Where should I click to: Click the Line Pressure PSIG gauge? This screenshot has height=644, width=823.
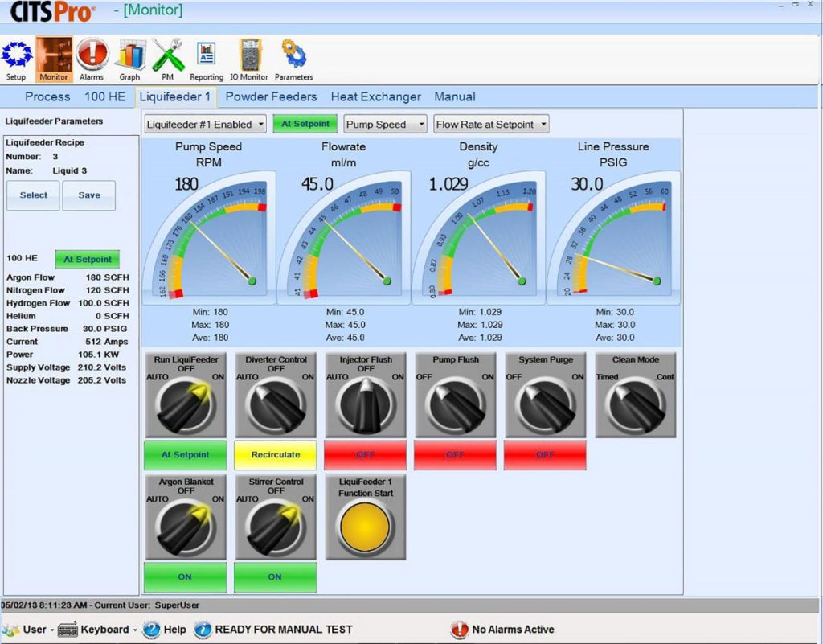click(x=613, y=237)
